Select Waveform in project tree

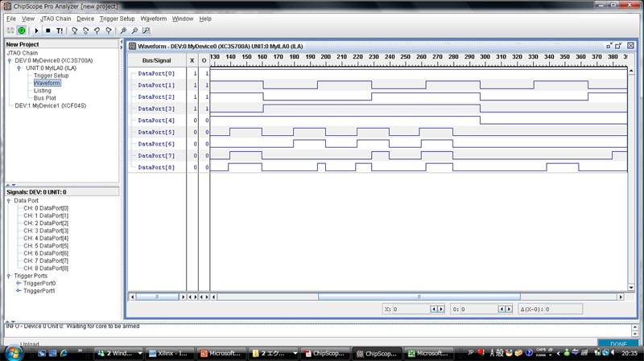click(47, 83)
